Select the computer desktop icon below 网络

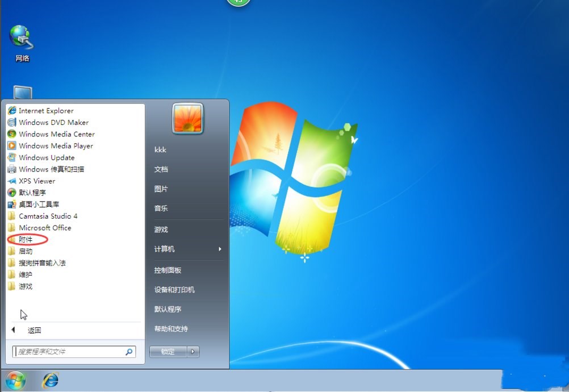23,92
